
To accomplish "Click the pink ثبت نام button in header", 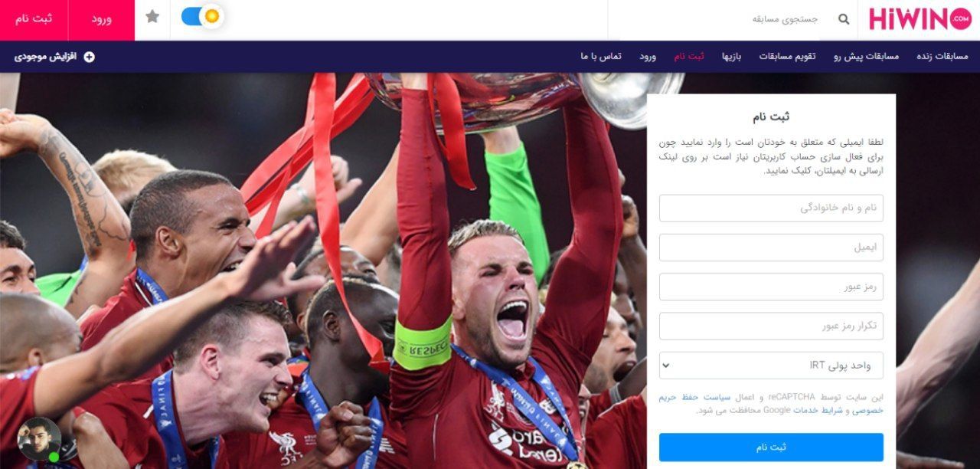I will pyautogui.click(x=34, y=18).
